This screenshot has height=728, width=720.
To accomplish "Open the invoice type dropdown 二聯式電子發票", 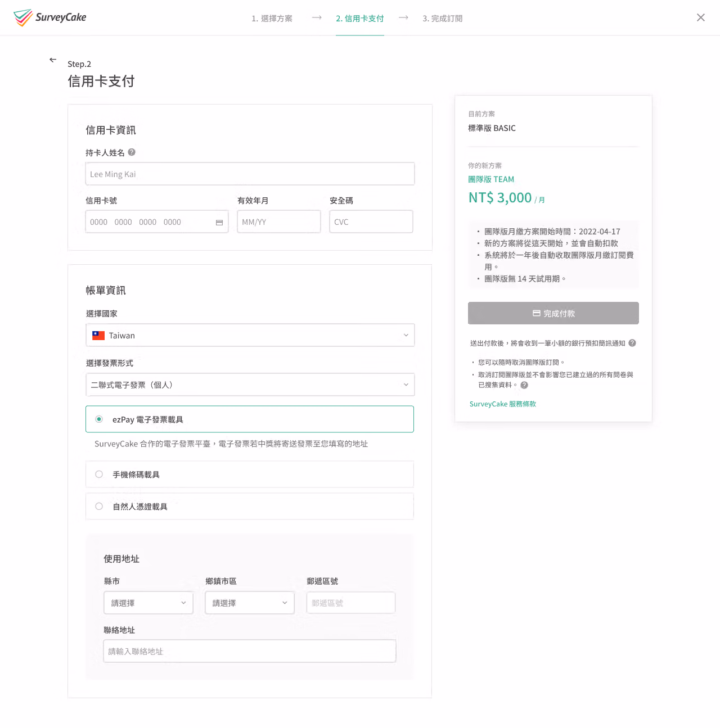I will click(250, 385).
